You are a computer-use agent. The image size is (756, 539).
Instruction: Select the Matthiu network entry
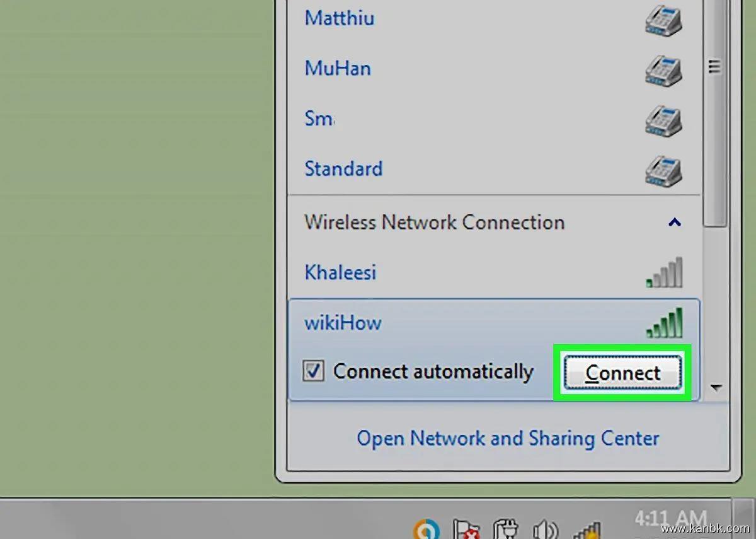pos(340,18)
